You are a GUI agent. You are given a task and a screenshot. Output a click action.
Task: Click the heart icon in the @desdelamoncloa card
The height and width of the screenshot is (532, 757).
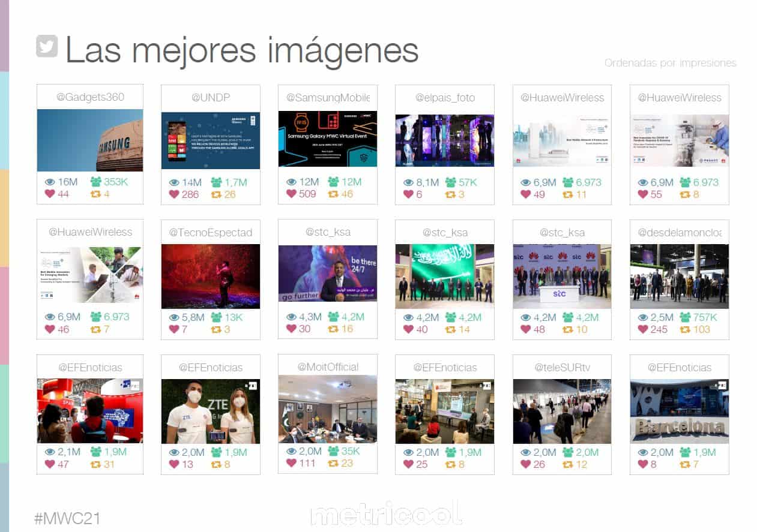coord(643,329)
